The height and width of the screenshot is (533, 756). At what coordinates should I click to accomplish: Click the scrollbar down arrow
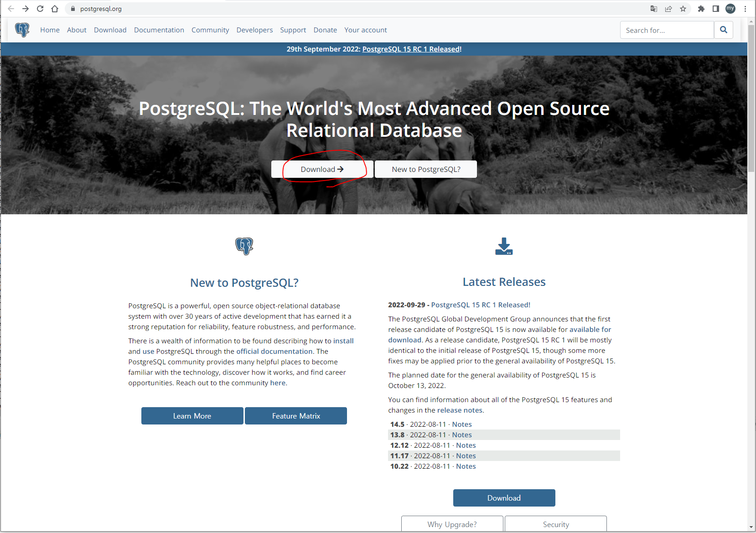[x=751, y=527]
